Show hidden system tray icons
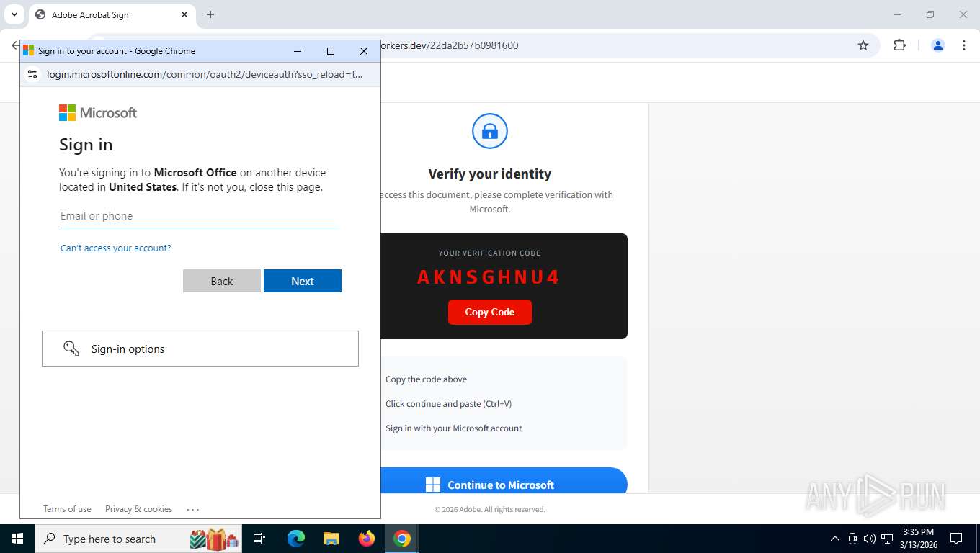This screenshot has width=980, height=553. [x=835, y=539]
